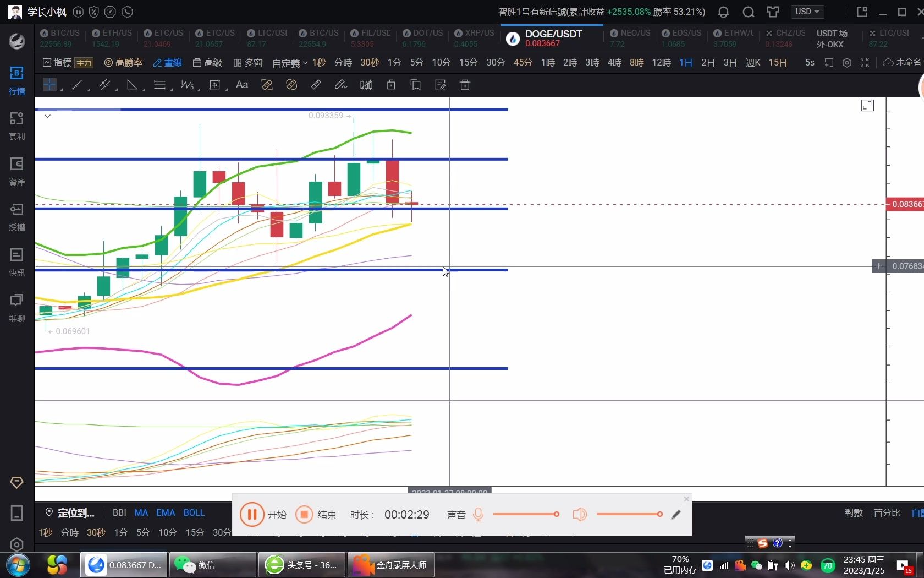The image size is (924, 578).
Task: Pause recording with the 开始 button
Action: [x=263, y=515]
